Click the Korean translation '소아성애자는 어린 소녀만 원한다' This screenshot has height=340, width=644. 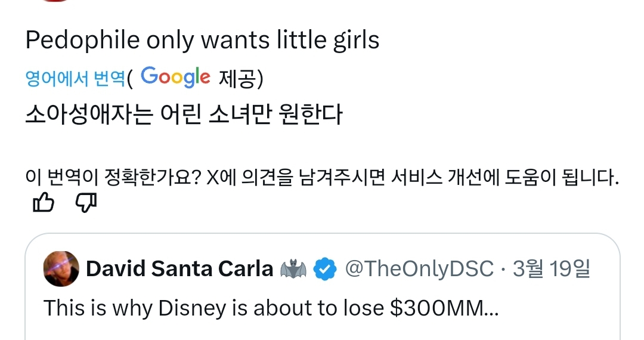pos(184,114)
